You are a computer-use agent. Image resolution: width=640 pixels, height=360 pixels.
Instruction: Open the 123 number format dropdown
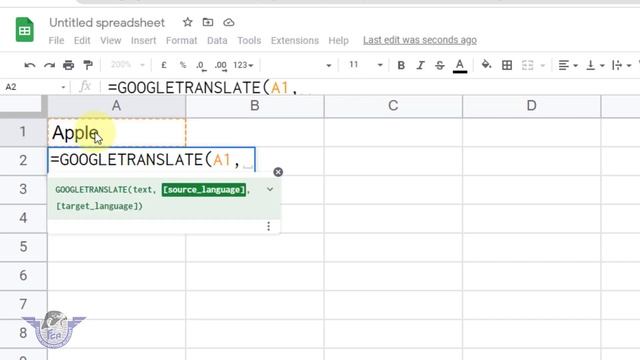pos(243,65)
